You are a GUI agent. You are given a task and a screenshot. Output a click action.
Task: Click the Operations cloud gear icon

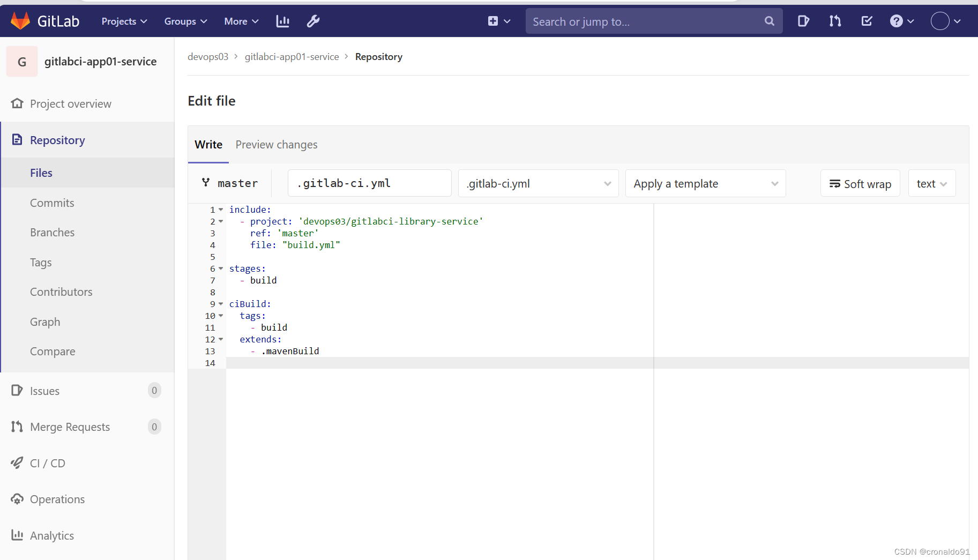coord(17,498)
